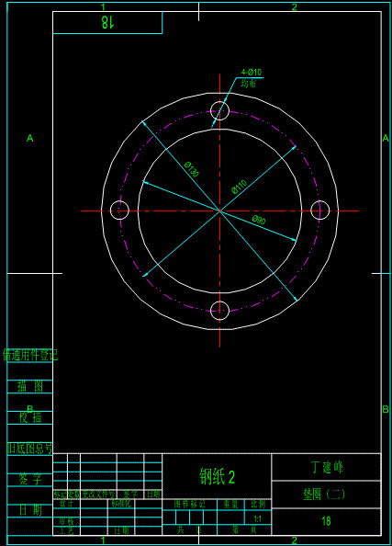Click drawing number 18 in title block
Image resolution: width=392 pixels, height=546 pixels.
pyautogui.click(x=326, y=521)
